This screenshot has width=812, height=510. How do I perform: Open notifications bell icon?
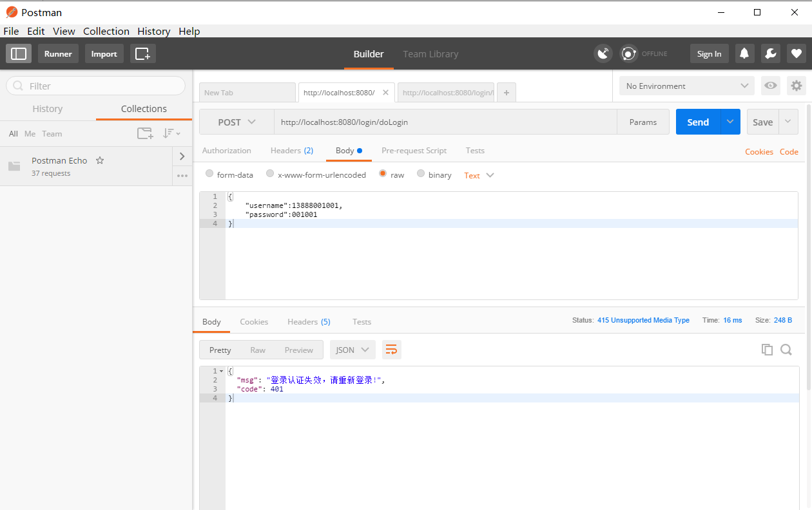tap(744, 53)
